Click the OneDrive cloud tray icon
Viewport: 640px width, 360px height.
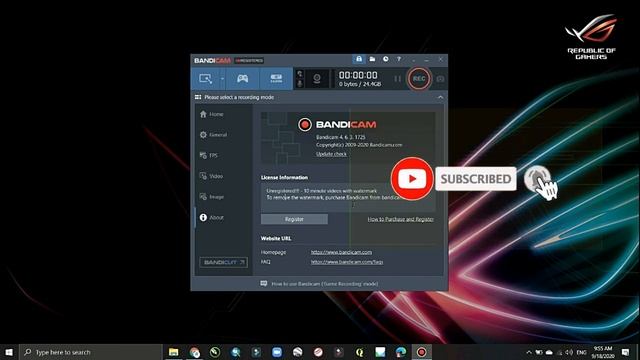(549, 352)
